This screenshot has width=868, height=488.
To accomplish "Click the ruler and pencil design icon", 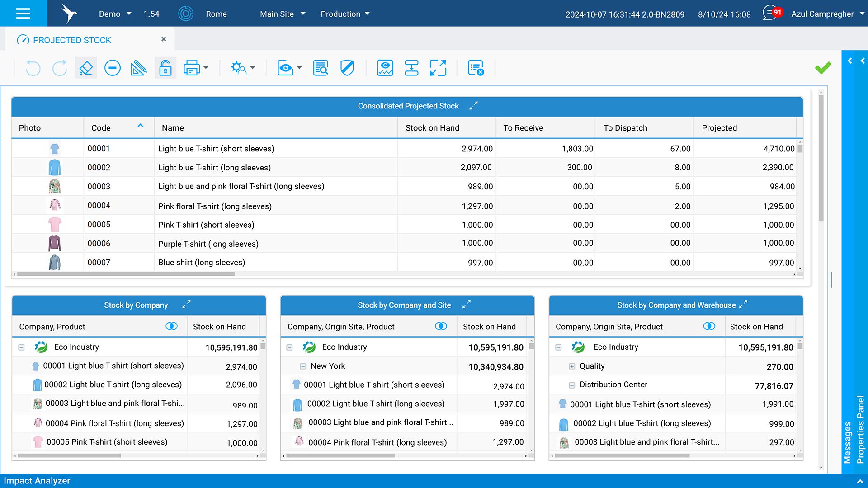I will (x=138, y=68).
